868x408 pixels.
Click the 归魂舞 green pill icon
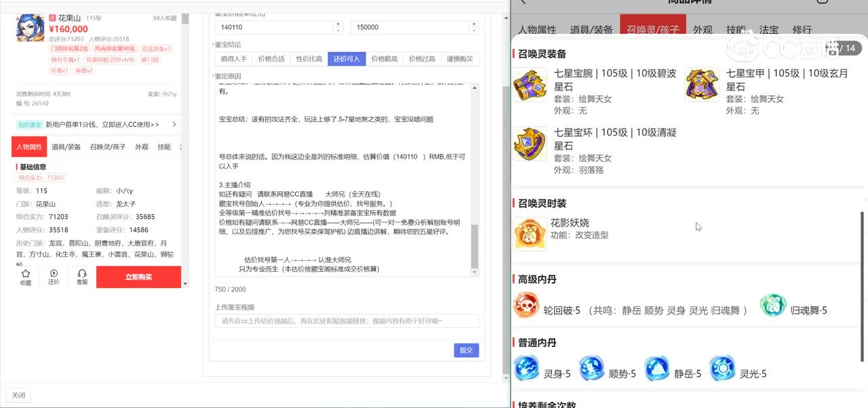pos(773,306)
